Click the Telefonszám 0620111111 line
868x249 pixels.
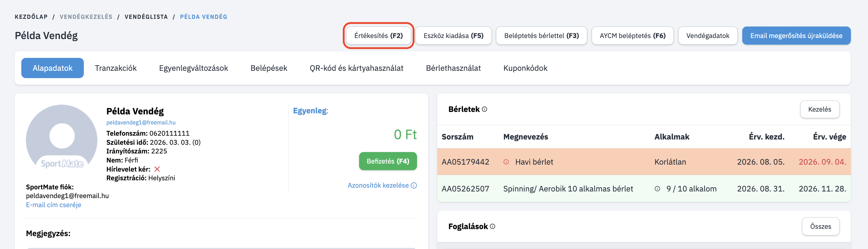point(148,133)
